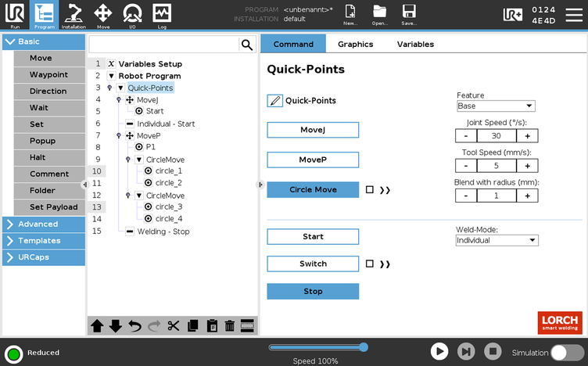This screenshot has width=588, height=366.
Task: Click the MoveJ button
Action: 313,130
